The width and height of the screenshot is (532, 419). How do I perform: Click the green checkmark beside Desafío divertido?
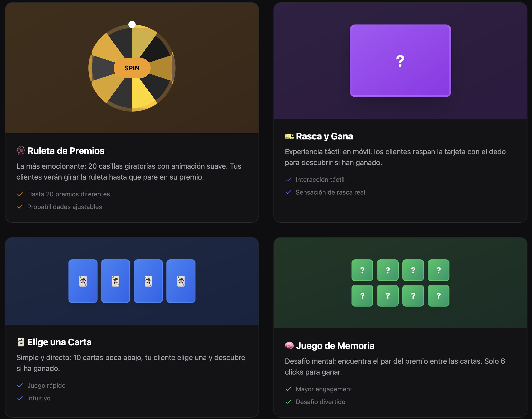(288, 402)
